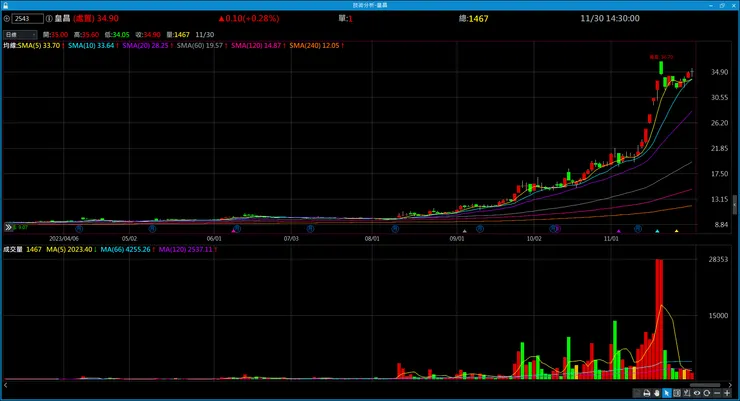Viewport: 740px width, 401px height.
Task: Click the price change ▲0.10(+0.28%)
Action: click(249, 18)
